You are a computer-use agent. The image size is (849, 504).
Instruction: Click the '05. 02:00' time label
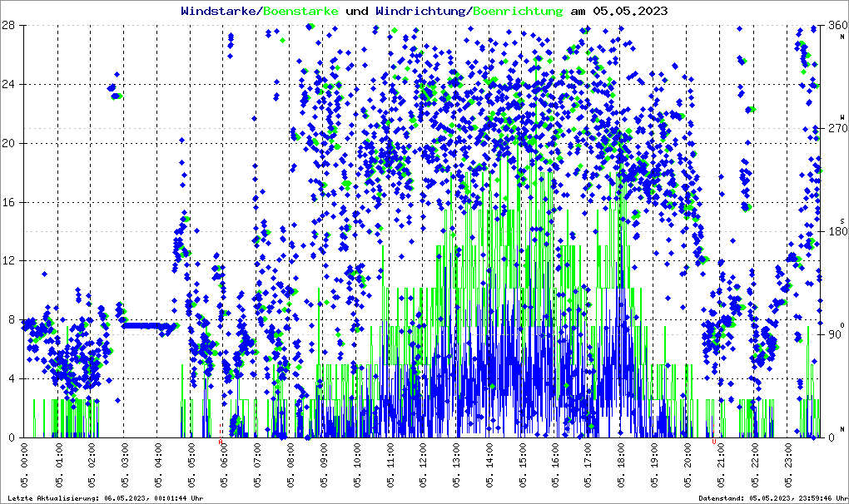point(91,466)
